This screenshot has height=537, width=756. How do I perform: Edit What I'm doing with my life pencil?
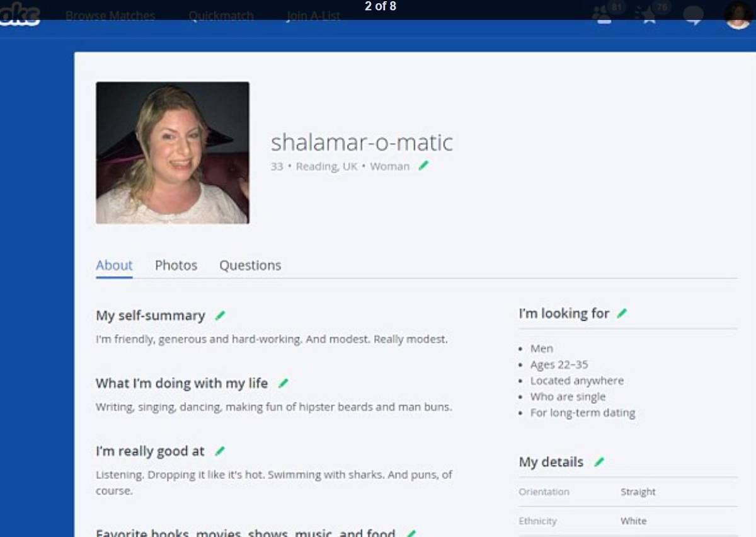coord(283,383)
